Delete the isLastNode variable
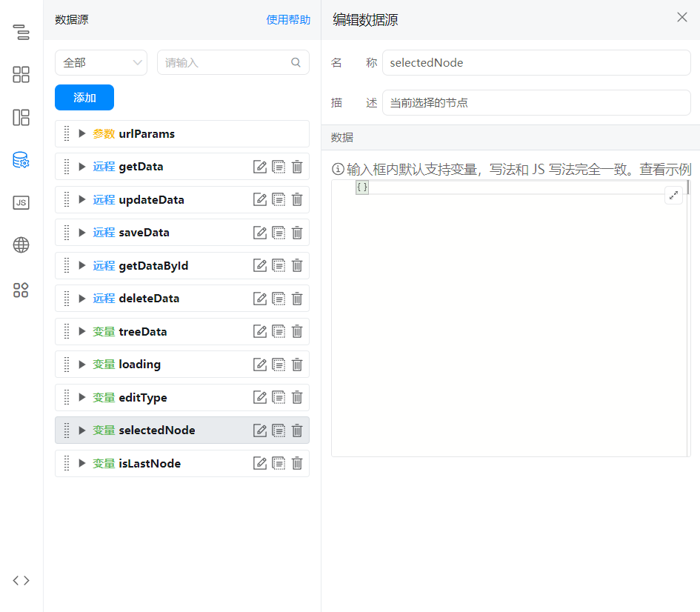Screen dimensions: 700x612 (x=297, y=463)
